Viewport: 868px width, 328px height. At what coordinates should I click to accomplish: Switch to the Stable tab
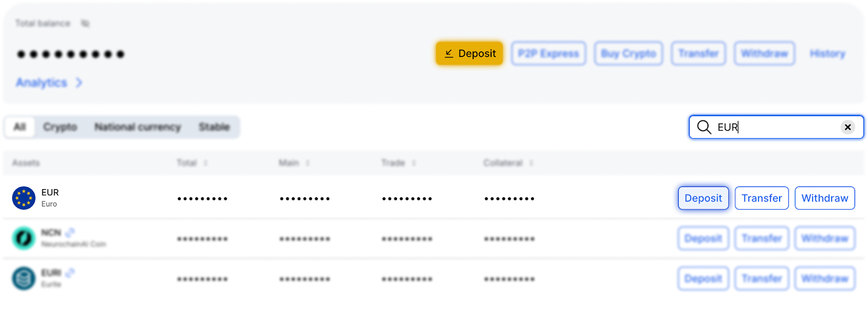[214, 127]
